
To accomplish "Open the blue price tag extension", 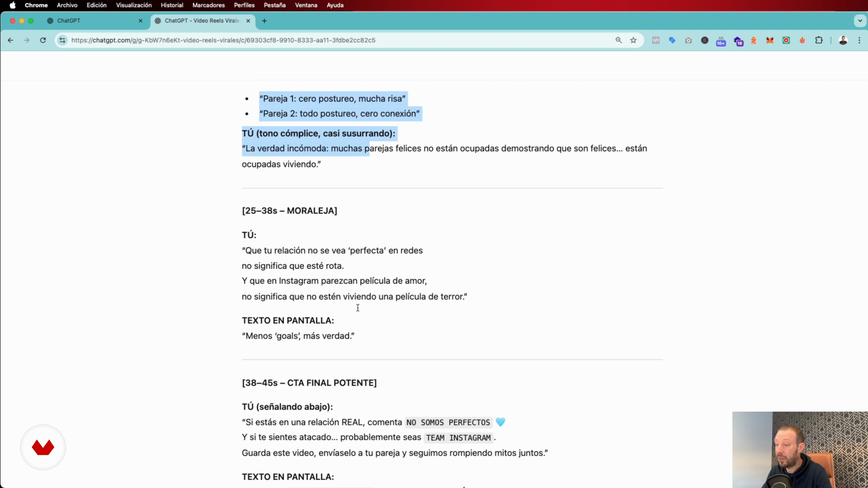I will click(x=672, y=40).
